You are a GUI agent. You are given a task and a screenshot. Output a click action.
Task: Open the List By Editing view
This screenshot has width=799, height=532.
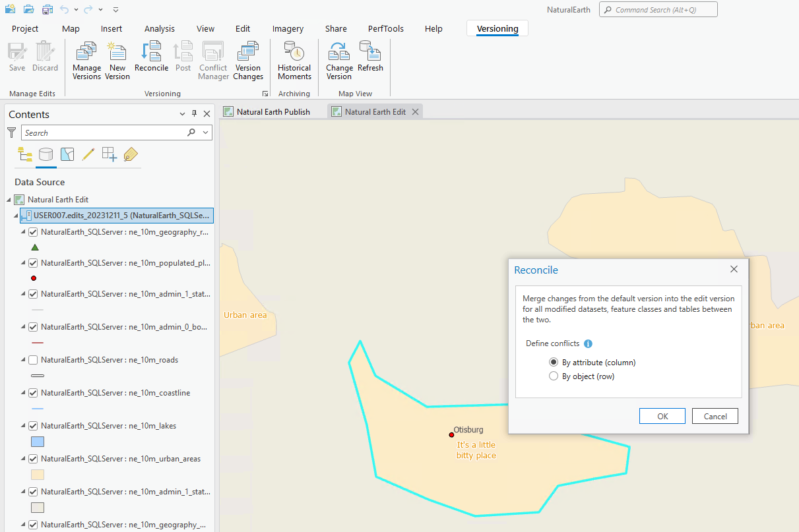click(x=88, y=155)
